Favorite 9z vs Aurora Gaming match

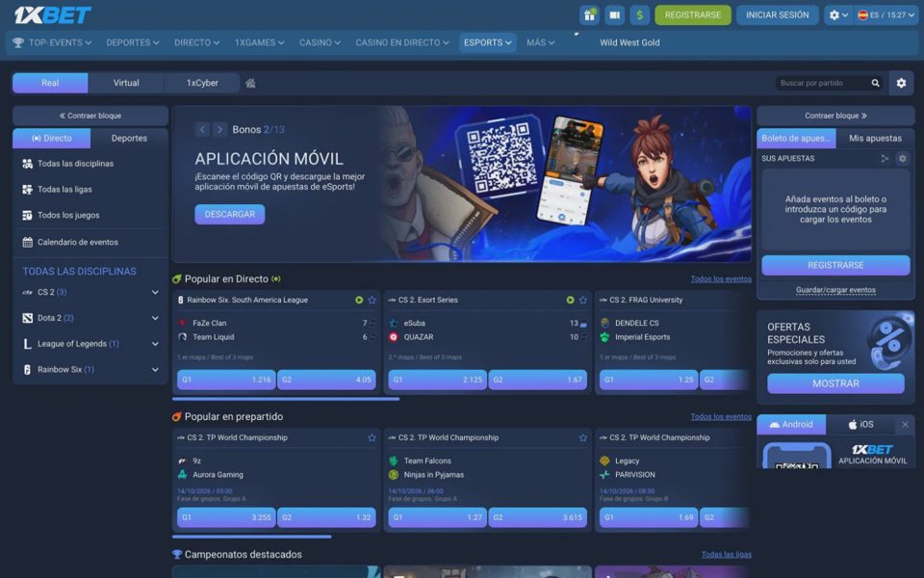point(372,437)
